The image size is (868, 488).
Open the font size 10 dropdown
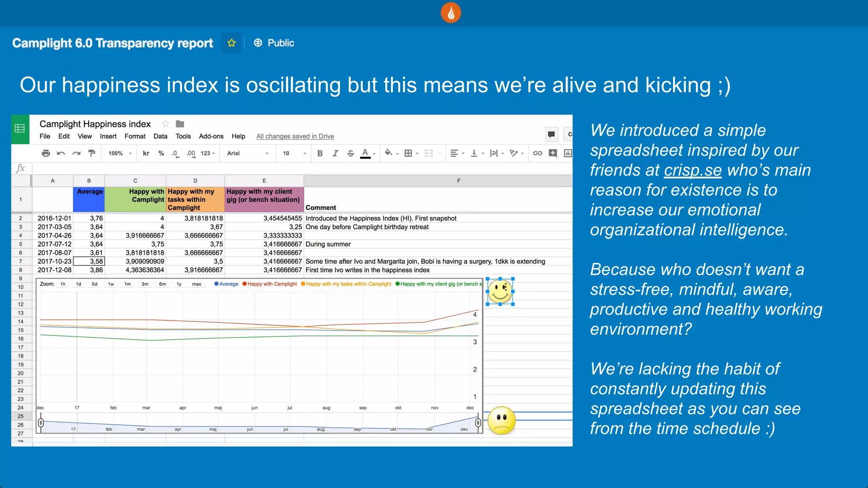(294, 153)
